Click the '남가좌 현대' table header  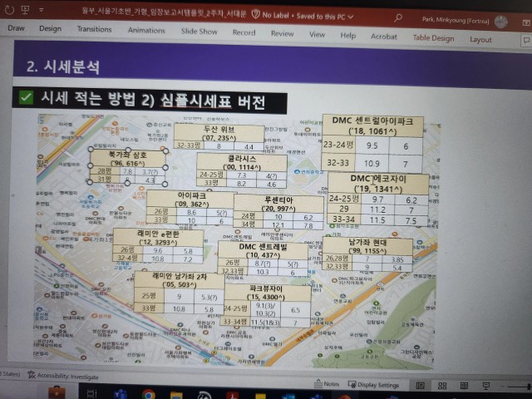367,246
